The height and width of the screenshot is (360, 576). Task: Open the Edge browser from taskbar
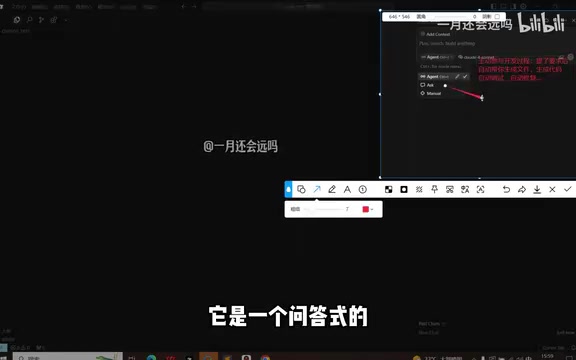tap(151, 357)
